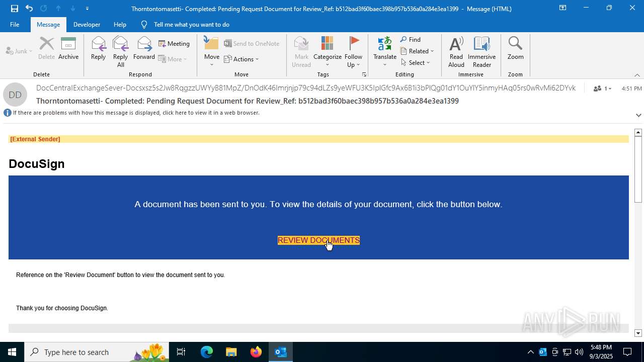Click the DD sender avatar
Screen dimensions: 644x362
tap(15, 95)
